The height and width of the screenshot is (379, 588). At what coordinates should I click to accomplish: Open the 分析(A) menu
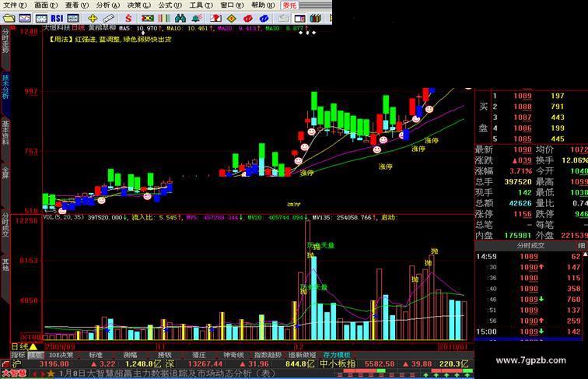click(x=107, y=5)
